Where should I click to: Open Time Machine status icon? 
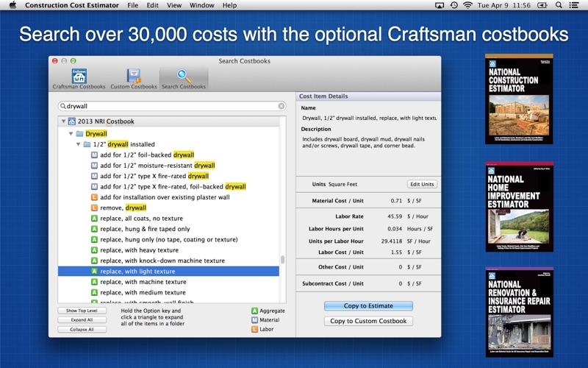point(453,5)
